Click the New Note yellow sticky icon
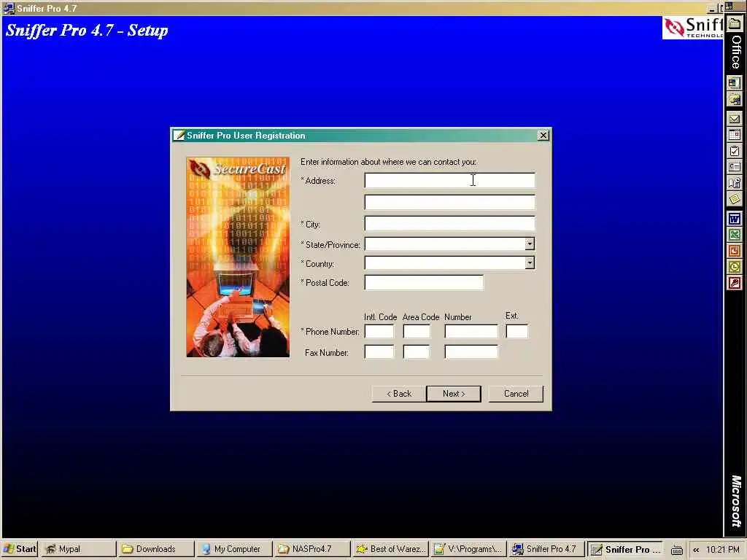Viewport: 747px width, 560px height. tap(735, 199)
